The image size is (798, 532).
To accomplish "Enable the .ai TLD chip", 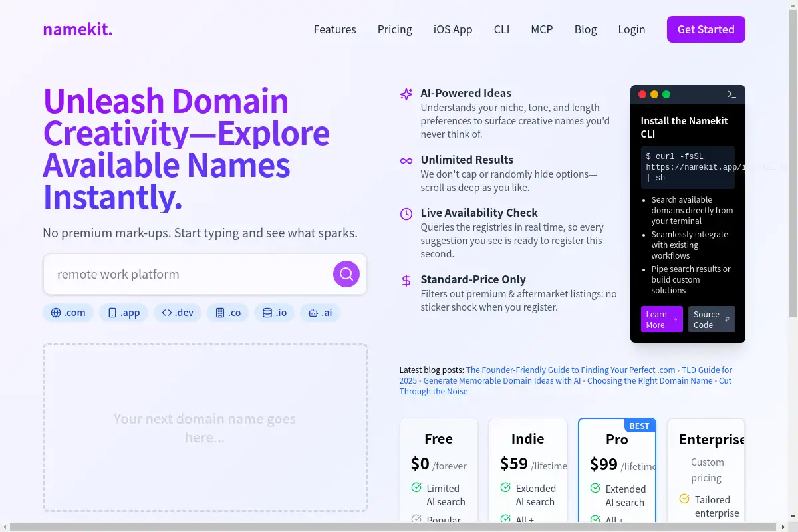I will 320,313.
